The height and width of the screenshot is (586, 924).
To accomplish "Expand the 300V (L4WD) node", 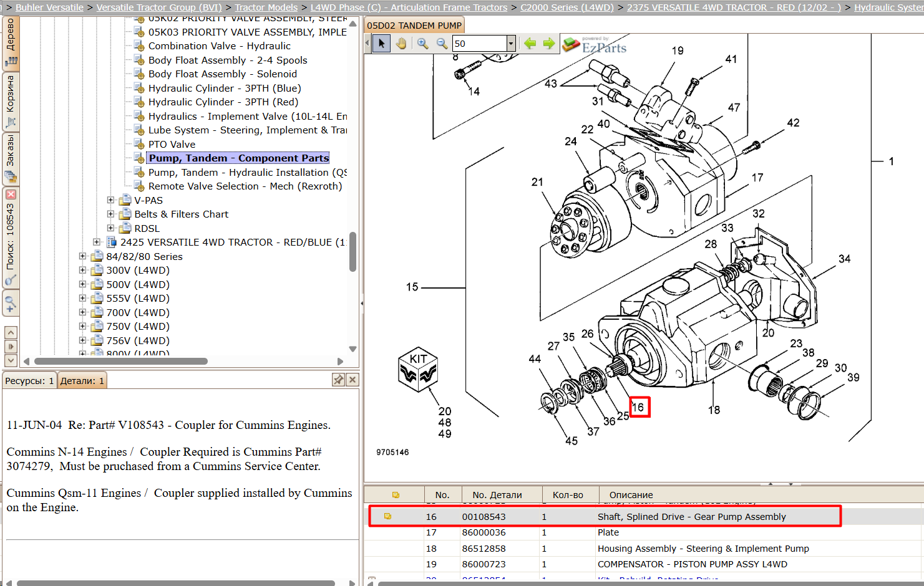I will pos(82,271).
